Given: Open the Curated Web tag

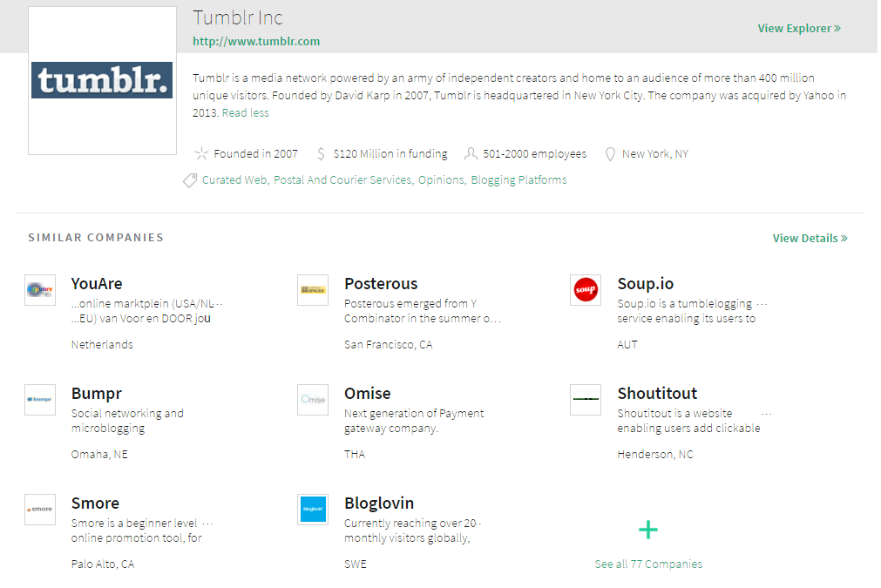Looking at the screenshot, I should click(234, 179).
